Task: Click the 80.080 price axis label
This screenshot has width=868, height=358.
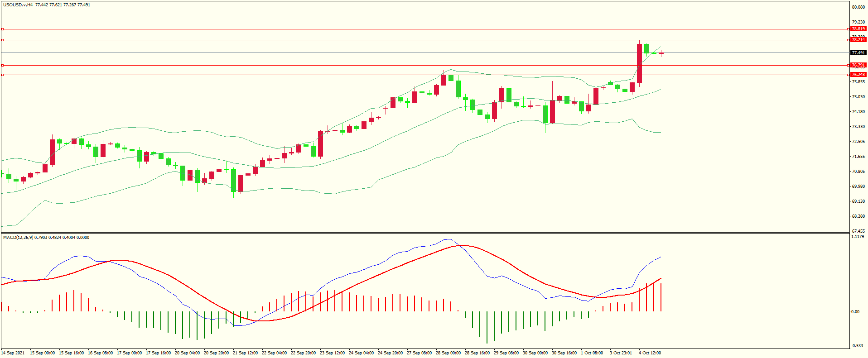Action: click(x=858, y=7)
